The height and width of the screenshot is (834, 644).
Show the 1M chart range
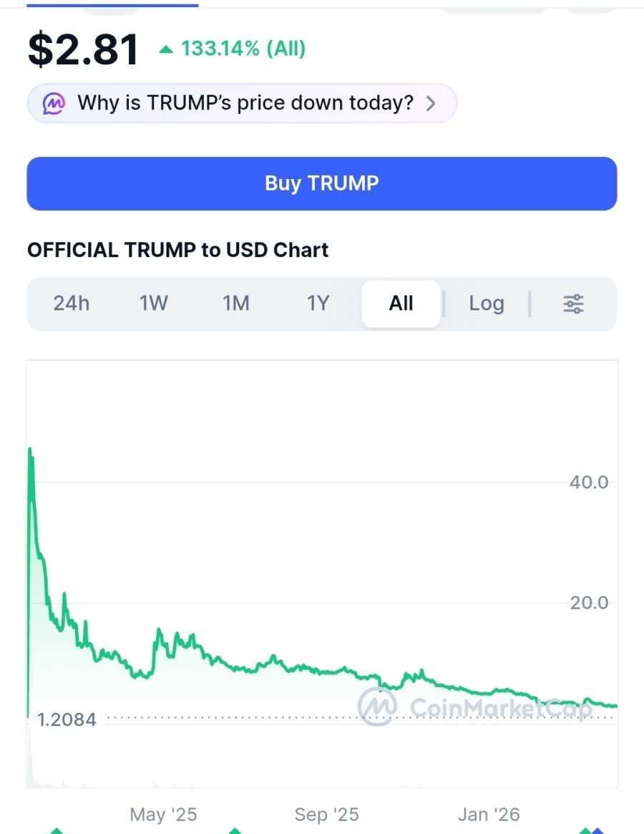point(236,304)
